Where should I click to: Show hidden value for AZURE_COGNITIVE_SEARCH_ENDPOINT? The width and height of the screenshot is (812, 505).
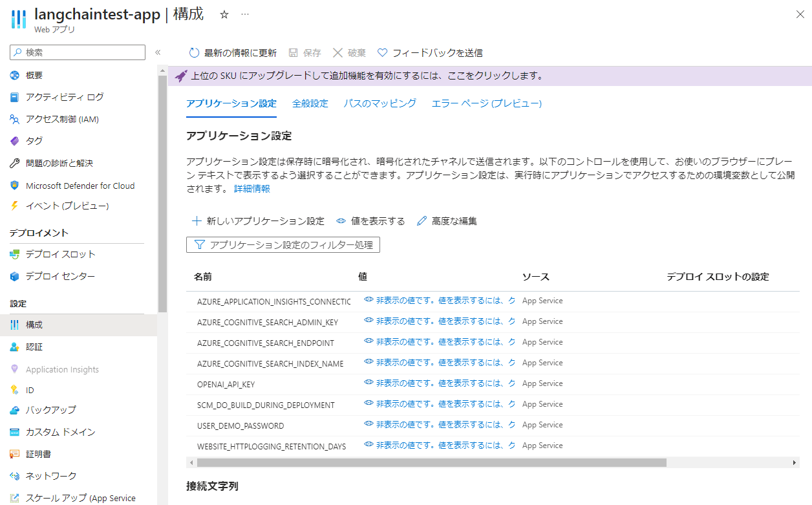(440, 341)
